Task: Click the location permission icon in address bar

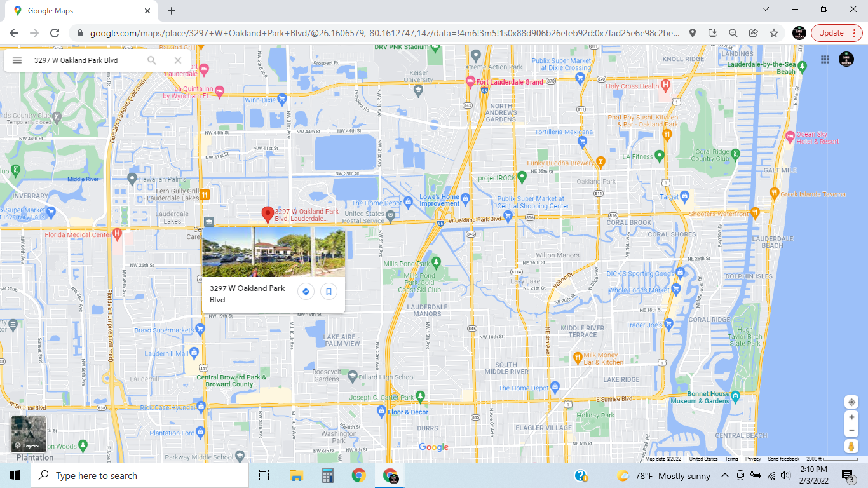Action: 692,33
